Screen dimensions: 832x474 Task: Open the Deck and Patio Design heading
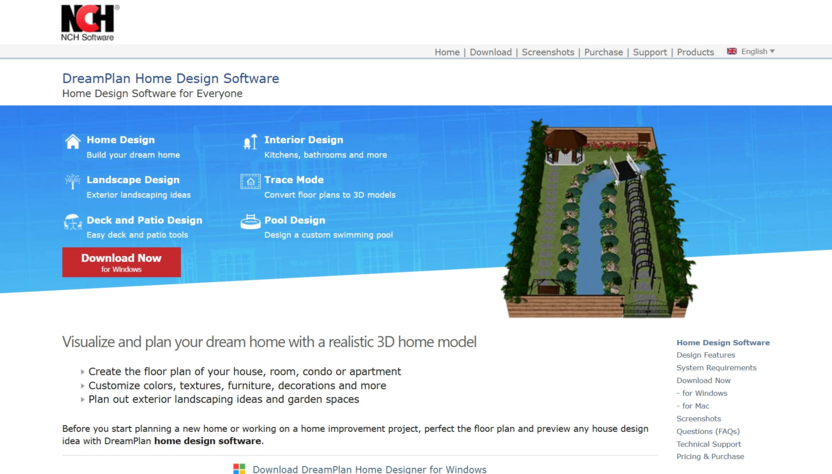pyautogui.click(x=144, y=220)
